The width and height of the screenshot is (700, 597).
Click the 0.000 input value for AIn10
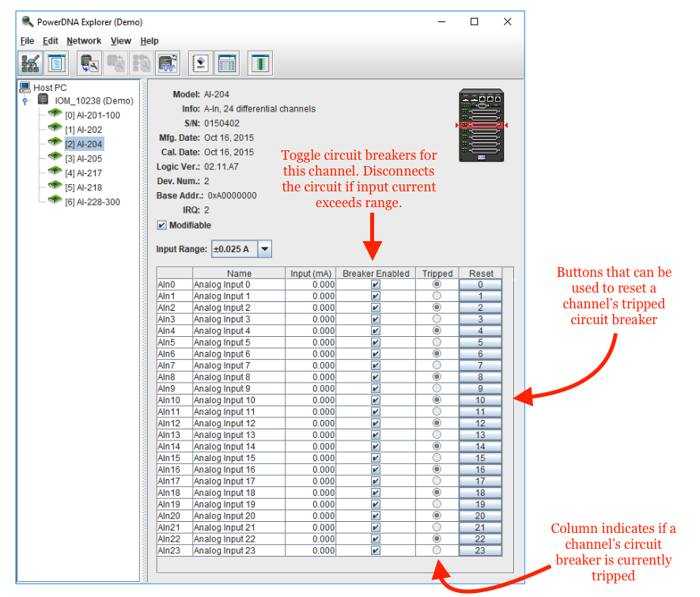point(311,400)
